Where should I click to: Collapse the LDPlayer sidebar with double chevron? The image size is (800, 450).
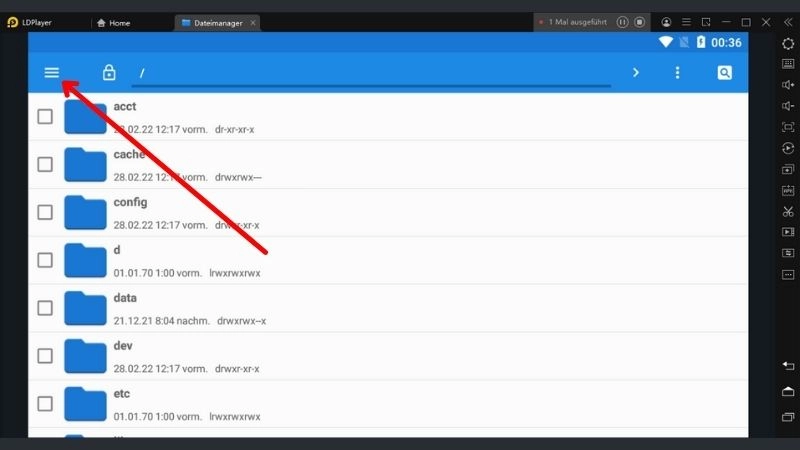point(788,22)
